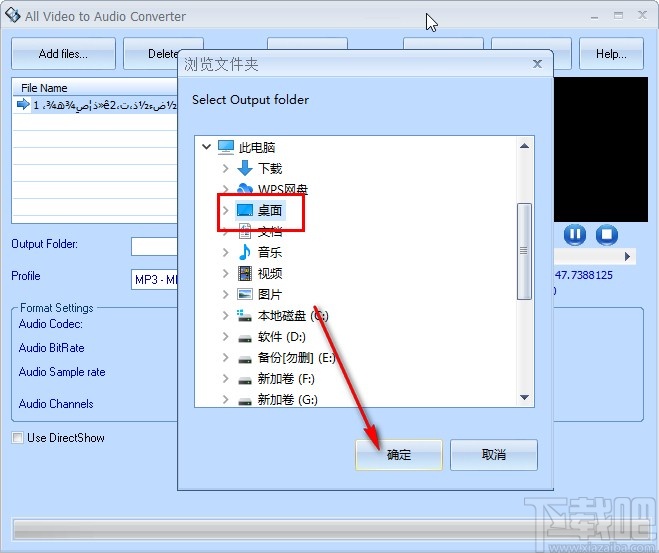Click the 本地磁盘 (C:) drive icon

pos(244,316)
